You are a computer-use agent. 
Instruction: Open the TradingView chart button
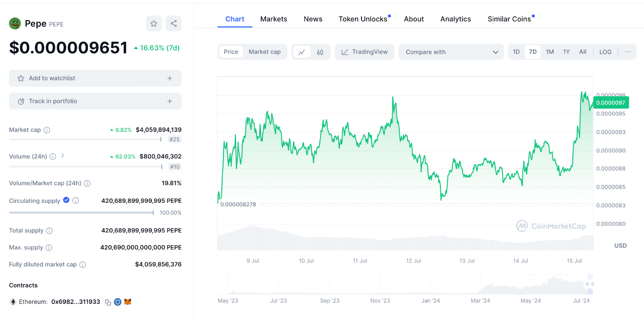[364, 52]
